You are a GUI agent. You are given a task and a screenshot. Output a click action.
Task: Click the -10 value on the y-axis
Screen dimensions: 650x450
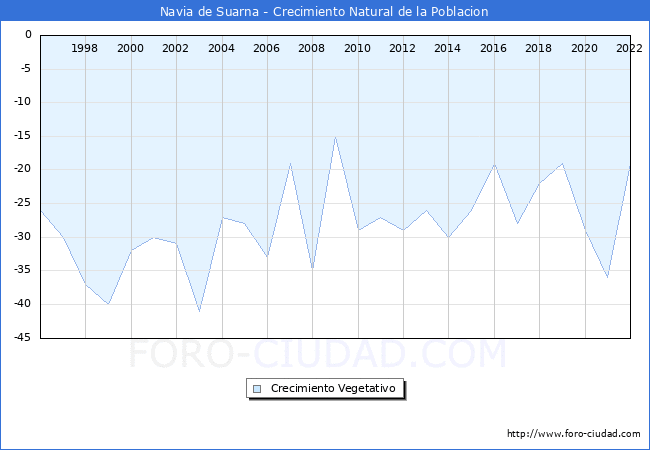point(23,102)
